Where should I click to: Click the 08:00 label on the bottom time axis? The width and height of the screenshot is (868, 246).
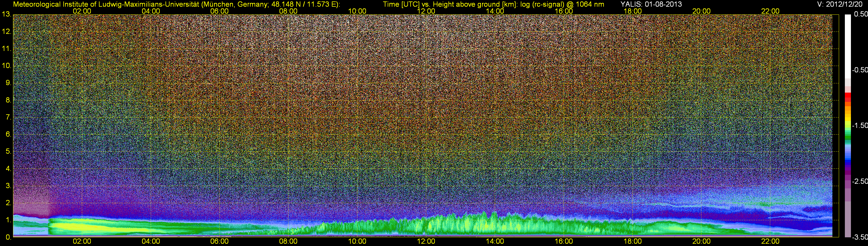(x=288, y=242)
